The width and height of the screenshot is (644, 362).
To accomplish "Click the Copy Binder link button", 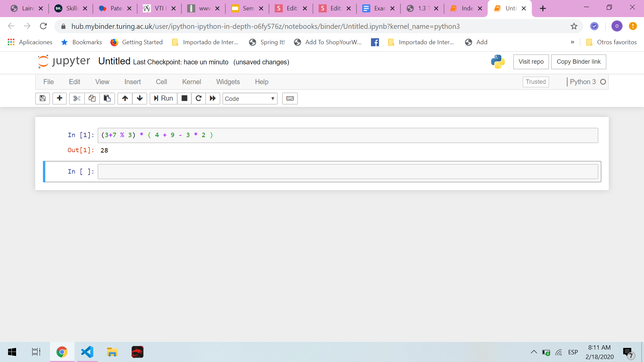I will tap(578, 62).
